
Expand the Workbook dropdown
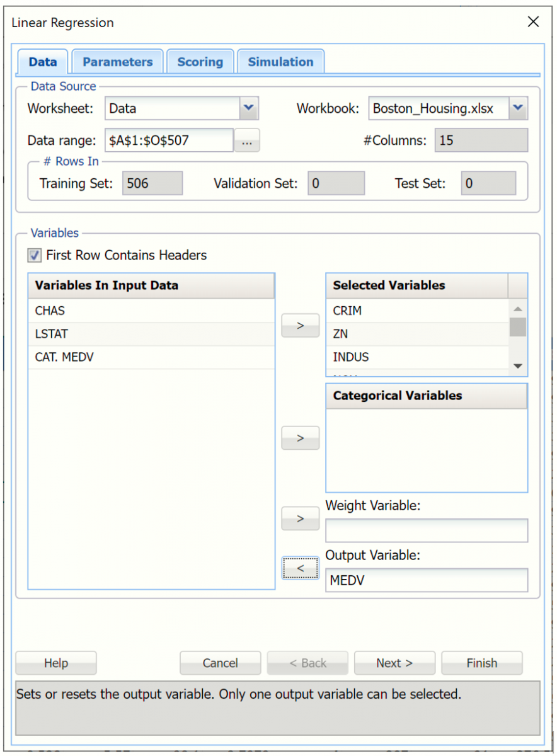[x=518, y=108]
